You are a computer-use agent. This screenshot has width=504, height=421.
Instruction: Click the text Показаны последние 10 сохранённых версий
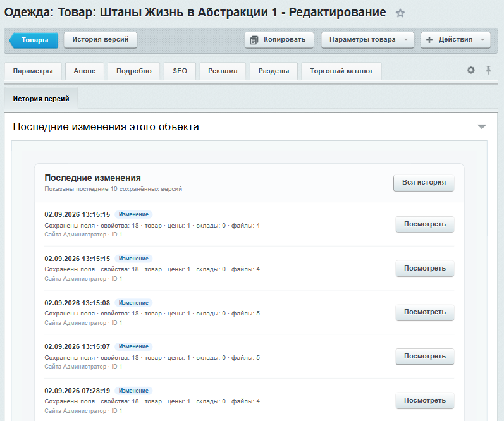pyautogui.click(x=113, y=189)
